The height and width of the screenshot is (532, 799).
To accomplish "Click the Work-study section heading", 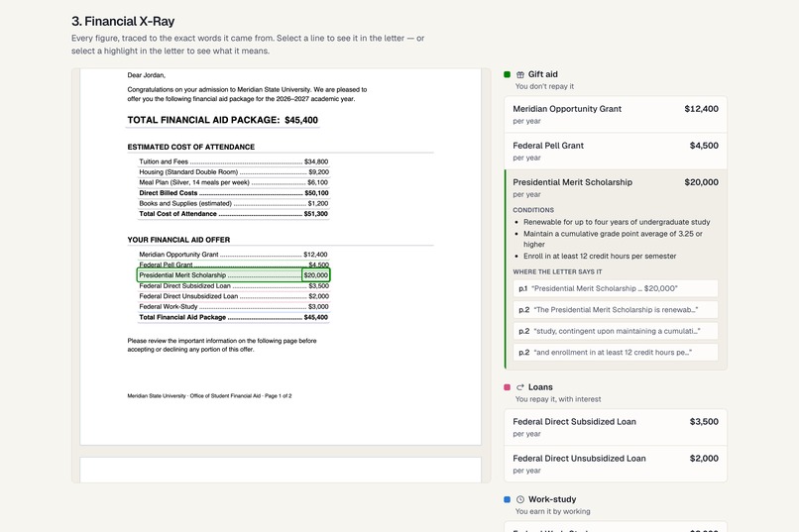I will point(552,499).
